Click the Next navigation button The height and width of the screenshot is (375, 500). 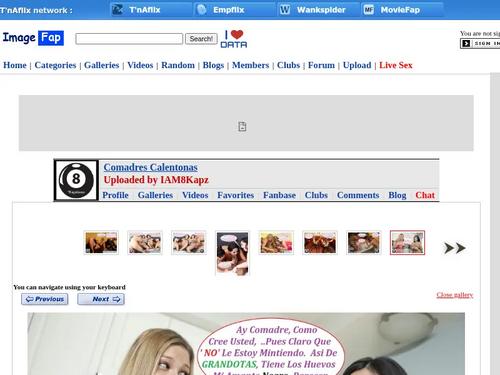[x=101, y=299]
